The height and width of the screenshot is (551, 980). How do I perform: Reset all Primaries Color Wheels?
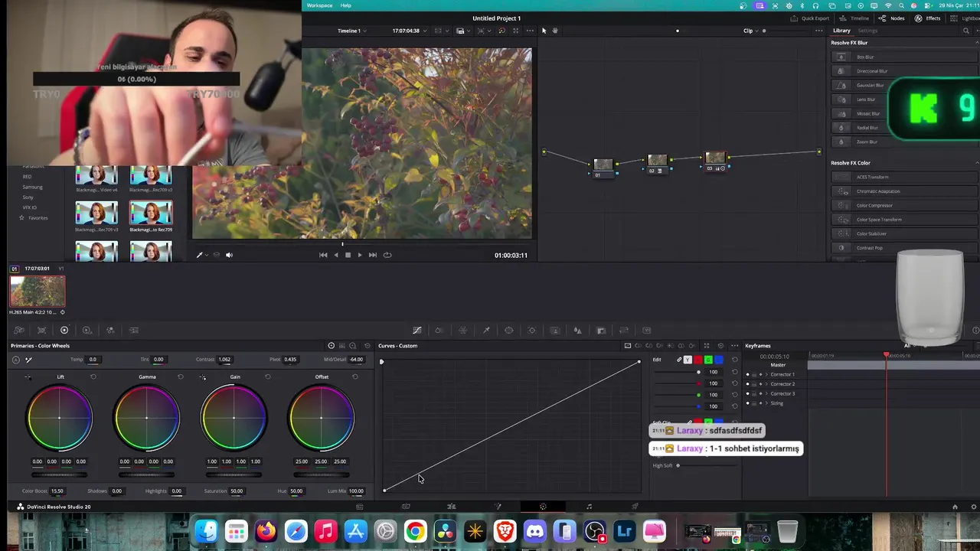click(367, 346)
